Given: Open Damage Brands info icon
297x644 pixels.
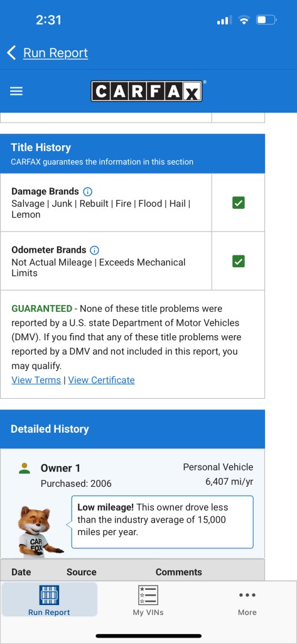Looking at the screenshot, I should [87, 191].
